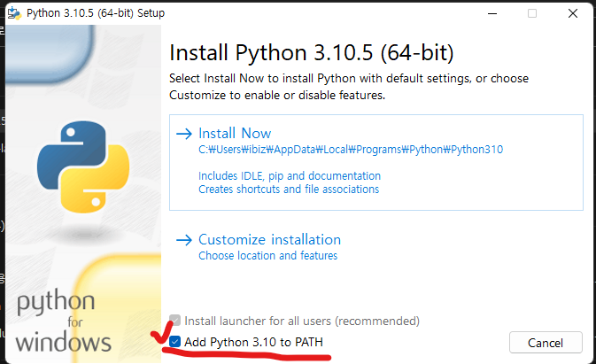Click 'Choose location and features' text

(268, 255)
